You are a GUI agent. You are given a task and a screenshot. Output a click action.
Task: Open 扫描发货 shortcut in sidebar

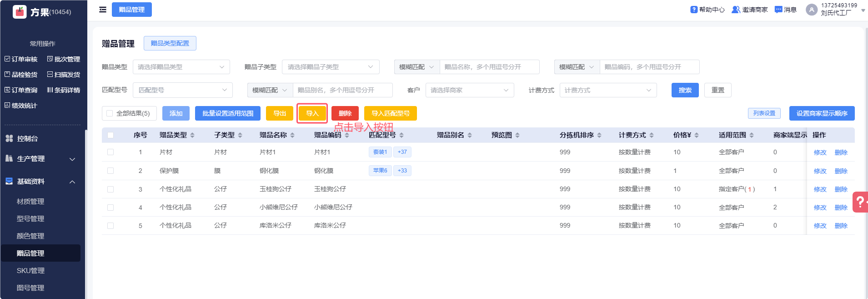[x=63, y=75]
